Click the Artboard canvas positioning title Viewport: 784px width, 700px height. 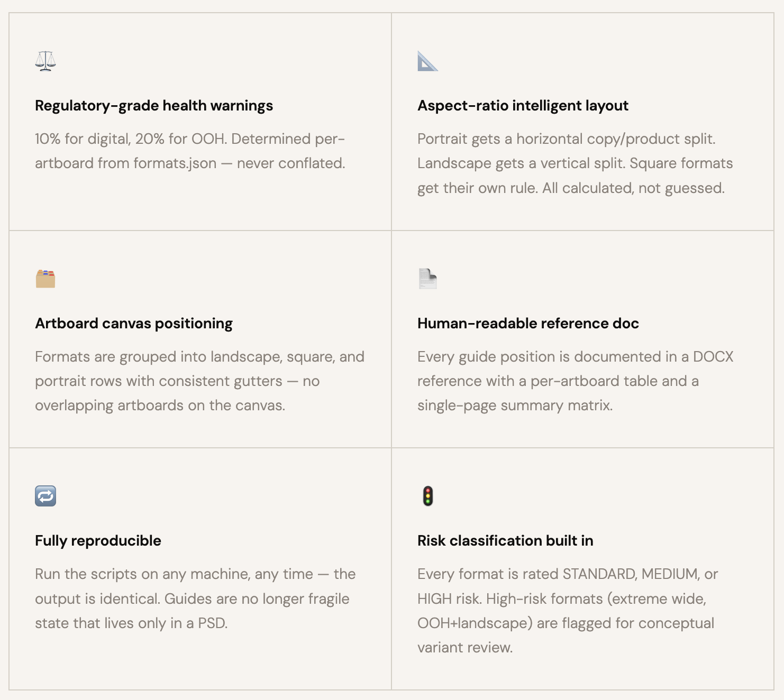tap(134, 324)
